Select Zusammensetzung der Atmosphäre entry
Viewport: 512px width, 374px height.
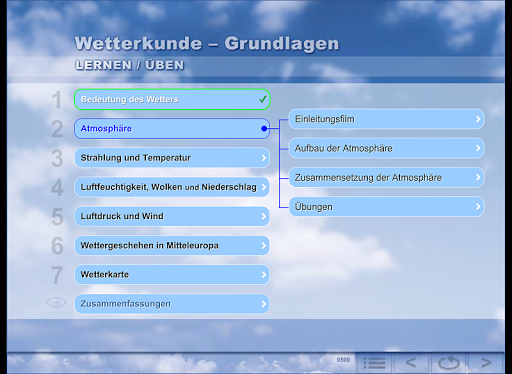[386, 178]
